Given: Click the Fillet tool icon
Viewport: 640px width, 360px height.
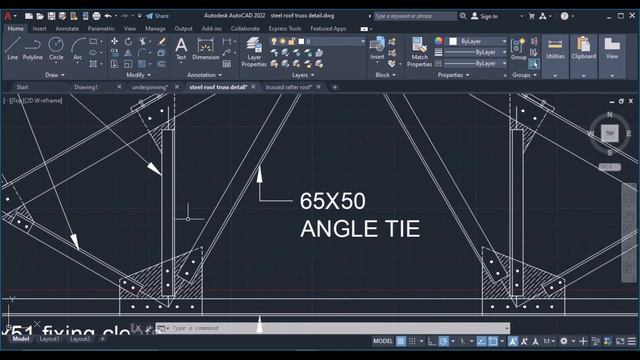Looking at the screenshot, I should tap(142, 53).
